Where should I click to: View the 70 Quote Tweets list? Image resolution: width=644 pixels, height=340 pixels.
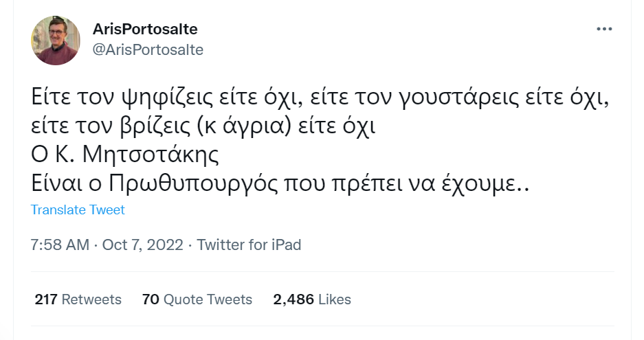coord(197,299)
